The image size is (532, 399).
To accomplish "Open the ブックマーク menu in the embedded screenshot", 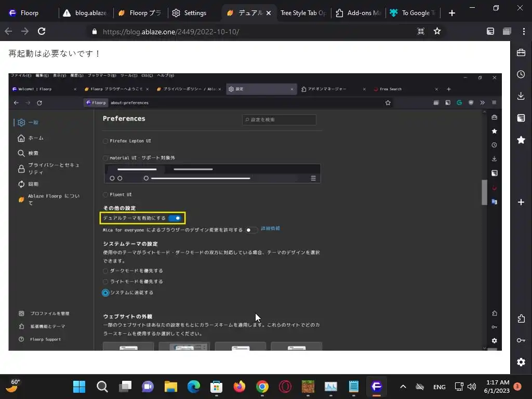I will pos(102,75).
